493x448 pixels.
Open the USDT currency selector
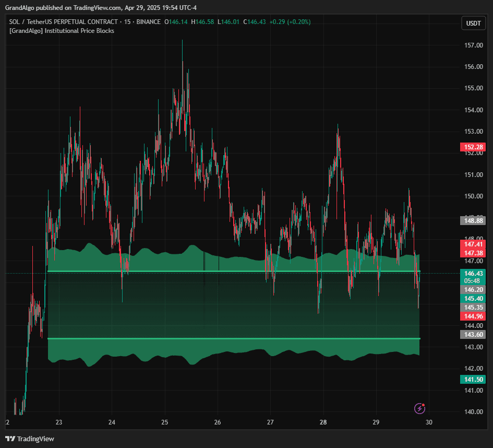473,23
